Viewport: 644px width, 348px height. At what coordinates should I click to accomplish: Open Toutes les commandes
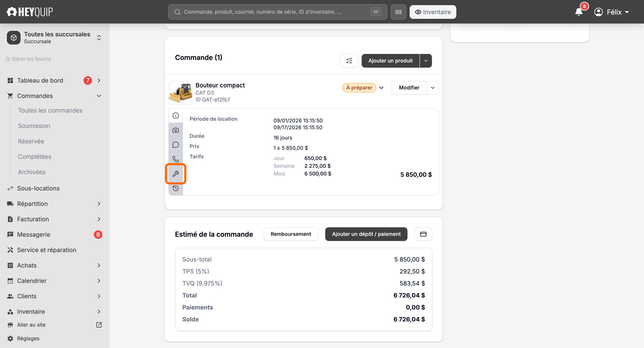point(50,110)
